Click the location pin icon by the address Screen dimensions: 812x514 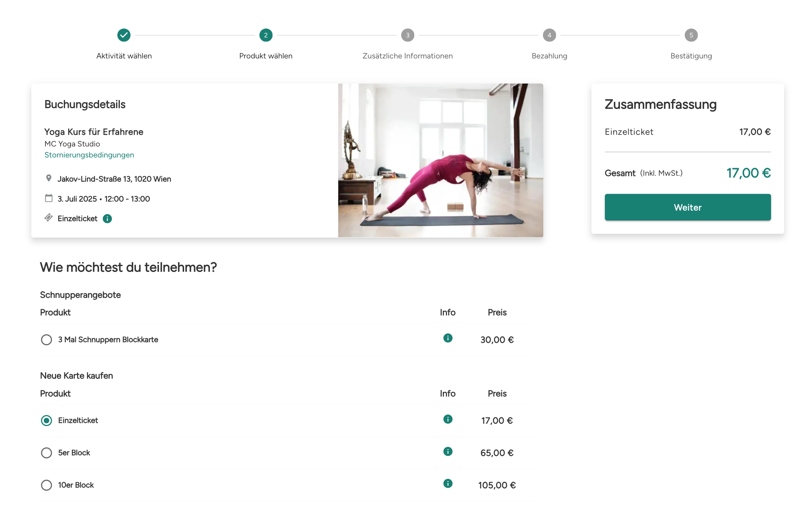tap(49, 178)
